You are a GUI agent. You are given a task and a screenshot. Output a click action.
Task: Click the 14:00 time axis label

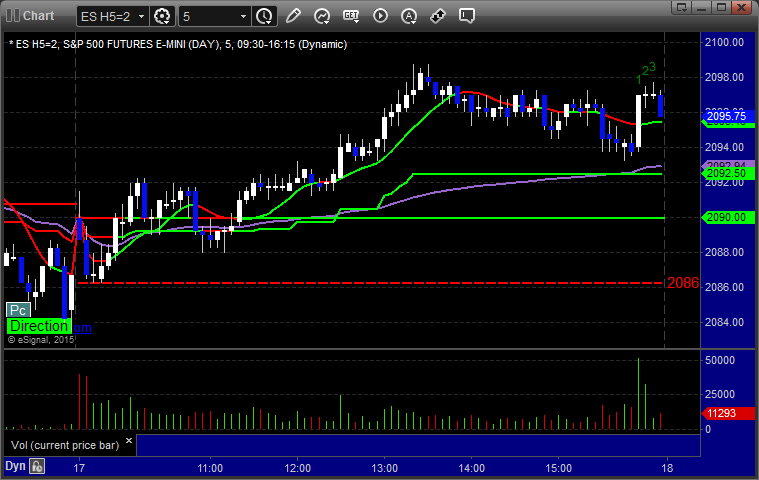[x=471, y=468]
